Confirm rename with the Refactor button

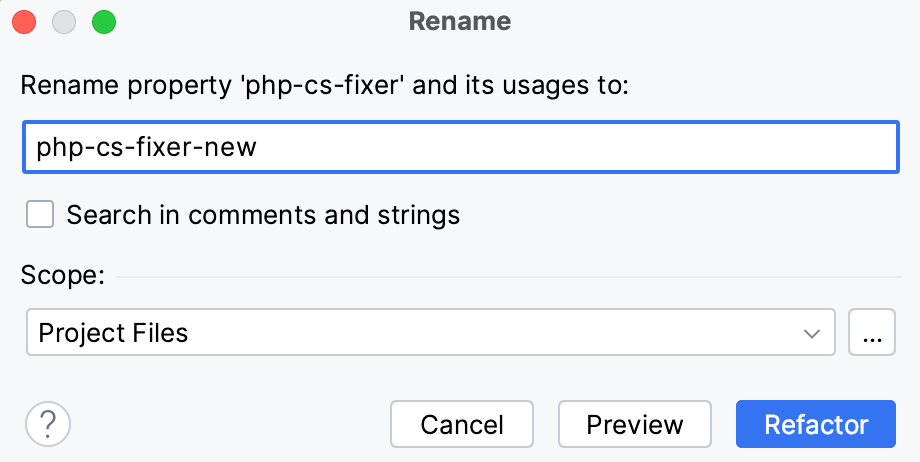(816, 425)
